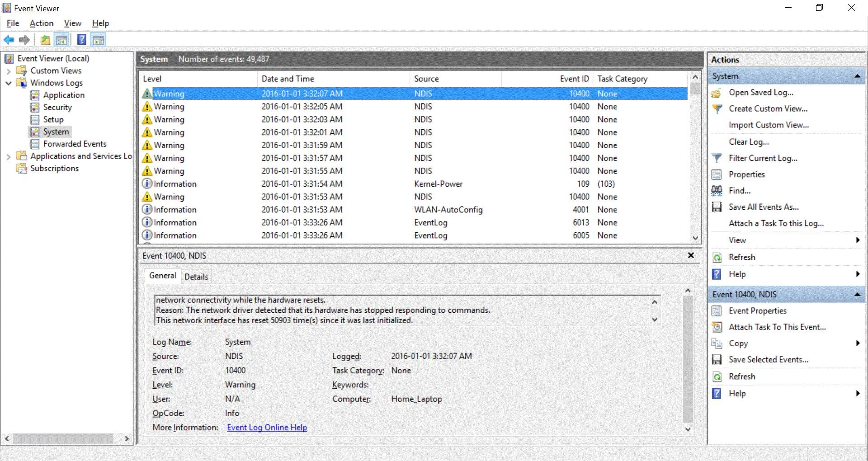Expand Applications and Services Logs node
The height and width of the screenshot is (461, 868).
pos(8,156)
